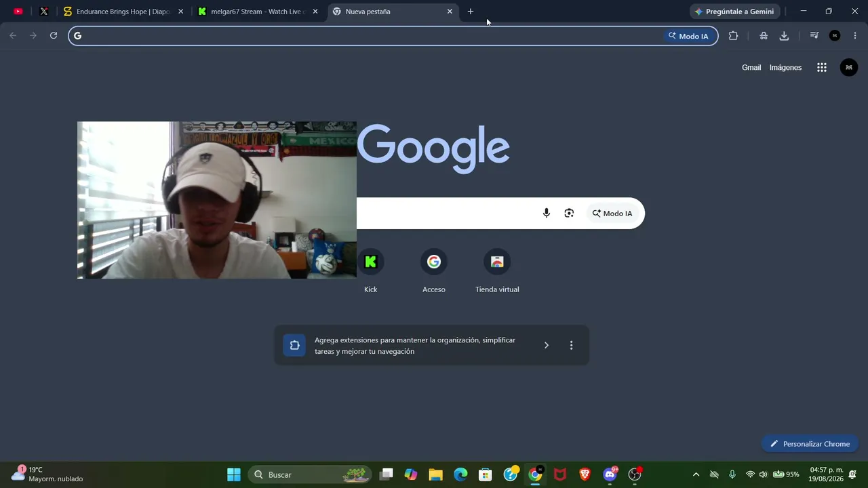
Task: Click the Chrome taskbar icon
Action: point(536,474)
